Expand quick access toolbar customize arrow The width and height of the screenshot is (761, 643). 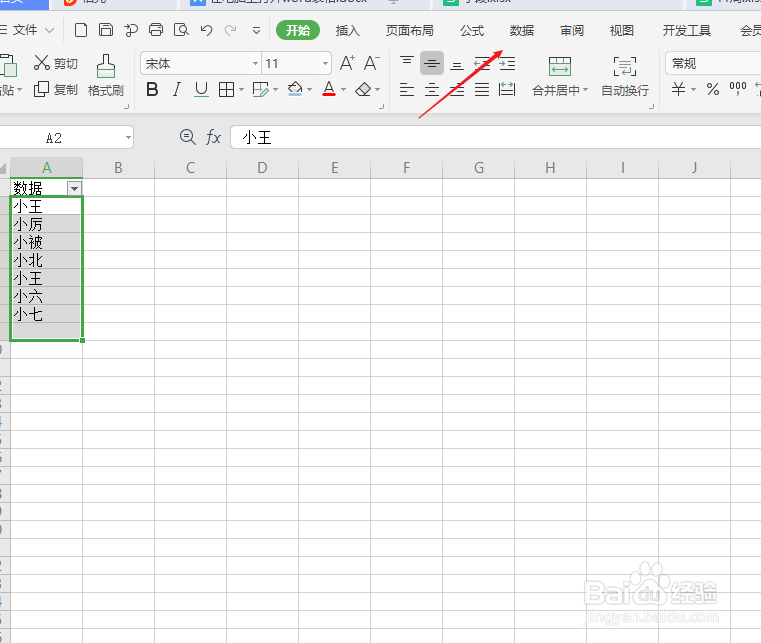click(x=256, y=31)
